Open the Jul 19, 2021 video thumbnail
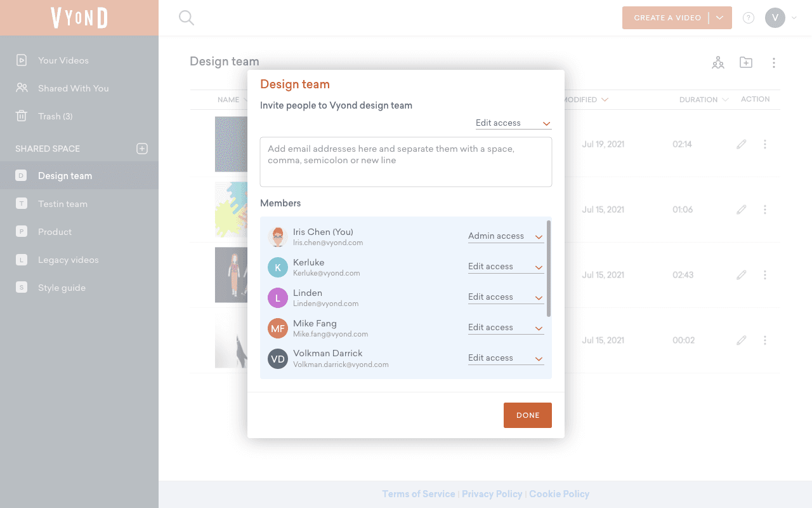Image resolution: width=812 pixels, height=508 pixels. (x=231, y=144)
